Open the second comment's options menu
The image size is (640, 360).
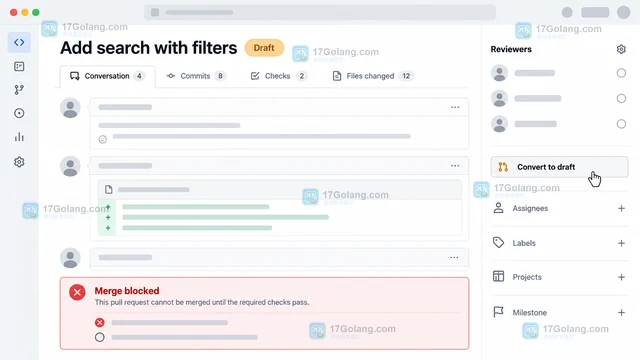[455, 166]
